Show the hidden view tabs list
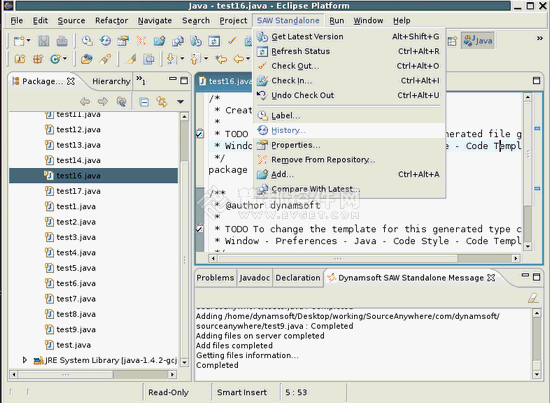The height and width of the screenshot is (403, 550). (141, 80)
